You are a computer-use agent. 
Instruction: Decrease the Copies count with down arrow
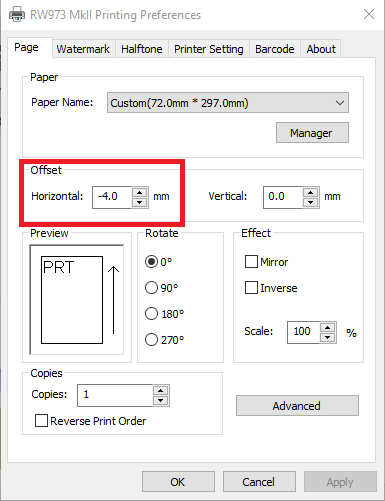(x=161, y=400)
